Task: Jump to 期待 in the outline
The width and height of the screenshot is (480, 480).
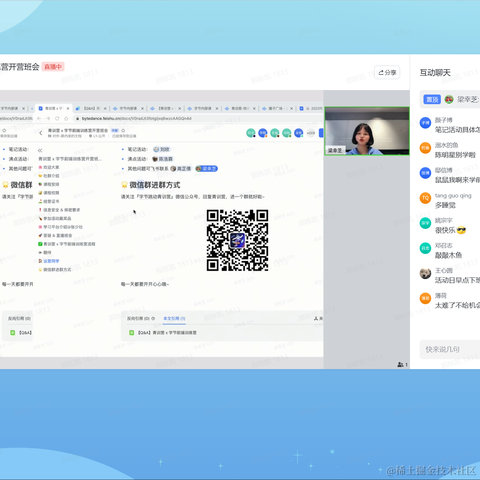Action: [45, 252]
